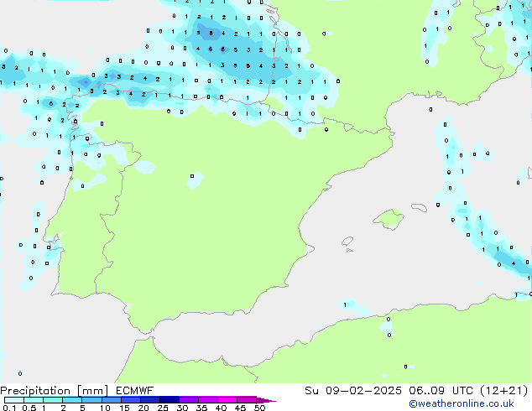Select the 25–30 mm navy legend swatch
This screenshot has height=411, width=532.
pos(170,400)
